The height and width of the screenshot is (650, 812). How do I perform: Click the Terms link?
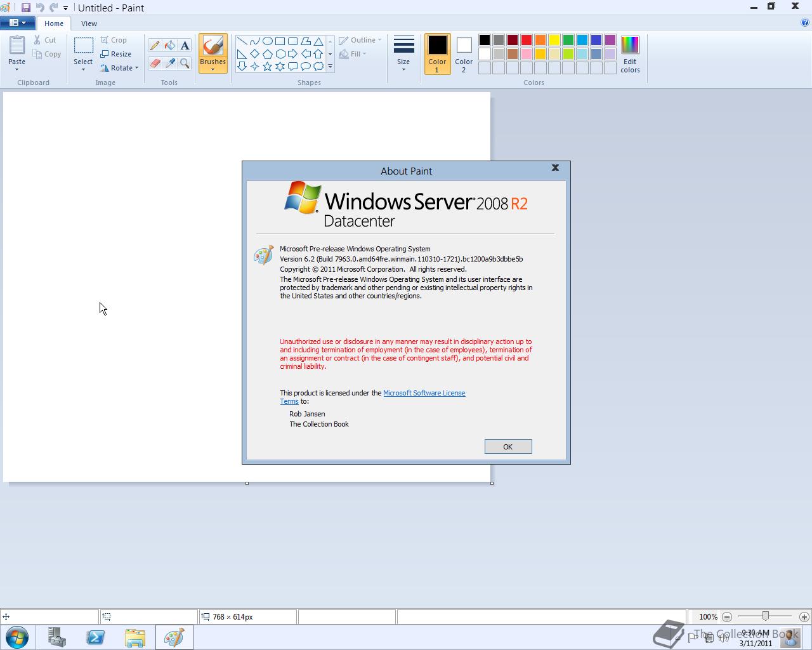coord(289,401)
